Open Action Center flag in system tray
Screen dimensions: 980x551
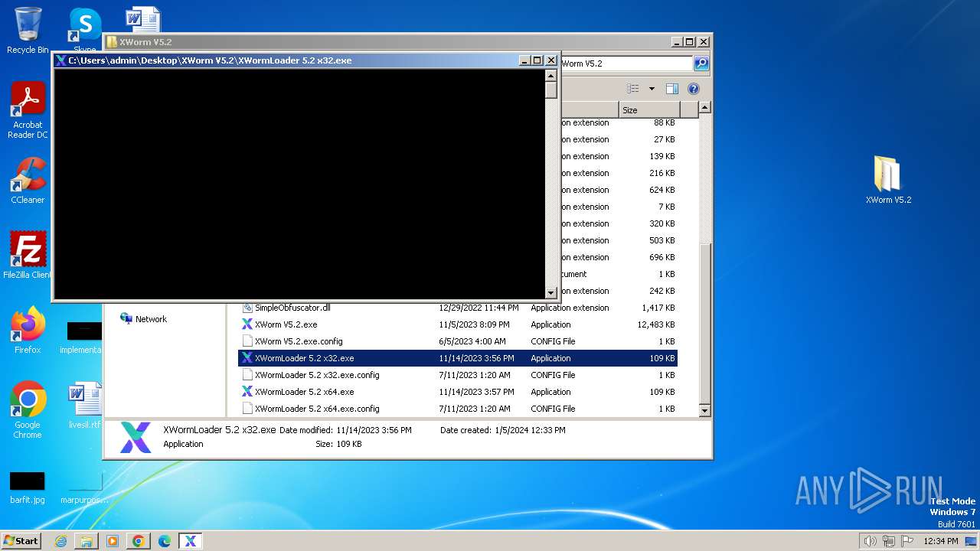coord(907,541)
